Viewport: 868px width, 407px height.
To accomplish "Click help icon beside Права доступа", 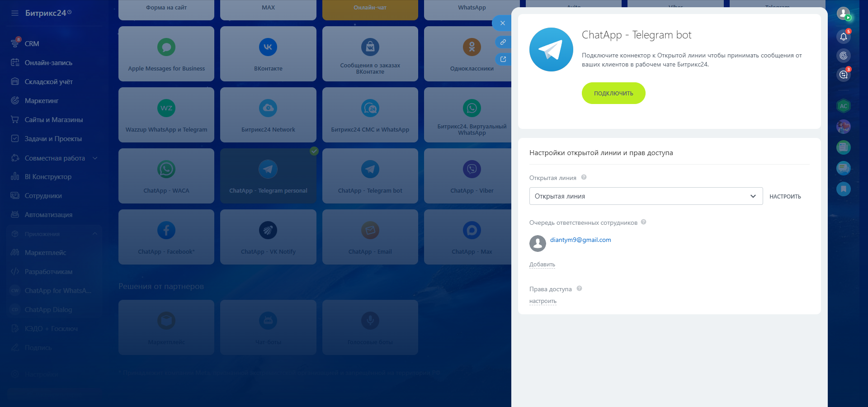I will point(579,289).
